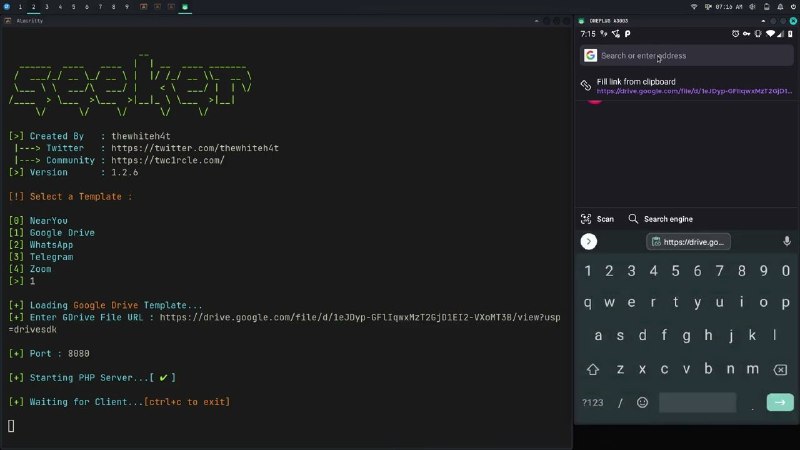
Task: Click the Port : 8080 line in terminal
Action: click(x=49, y=354)
